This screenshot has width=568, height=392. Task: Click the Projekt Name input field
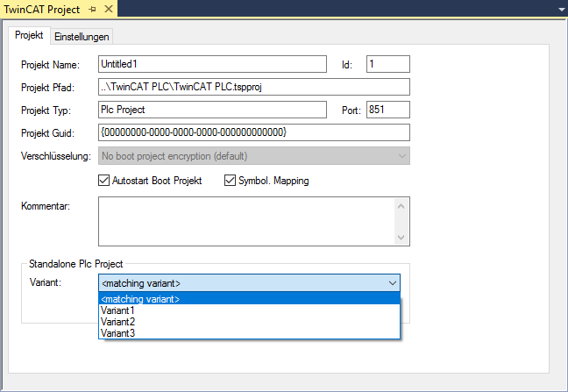(x=212, y=64)
